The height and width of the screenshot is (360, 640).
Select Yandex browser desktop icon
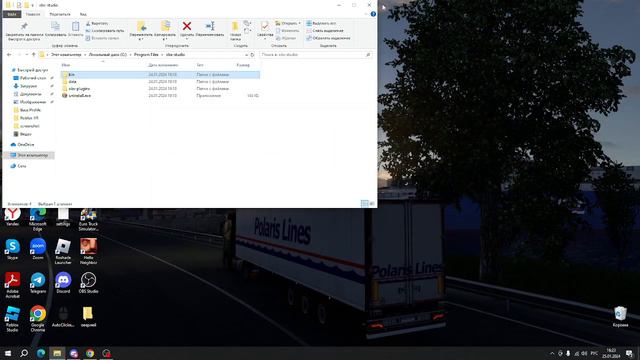tap(12, 217)
